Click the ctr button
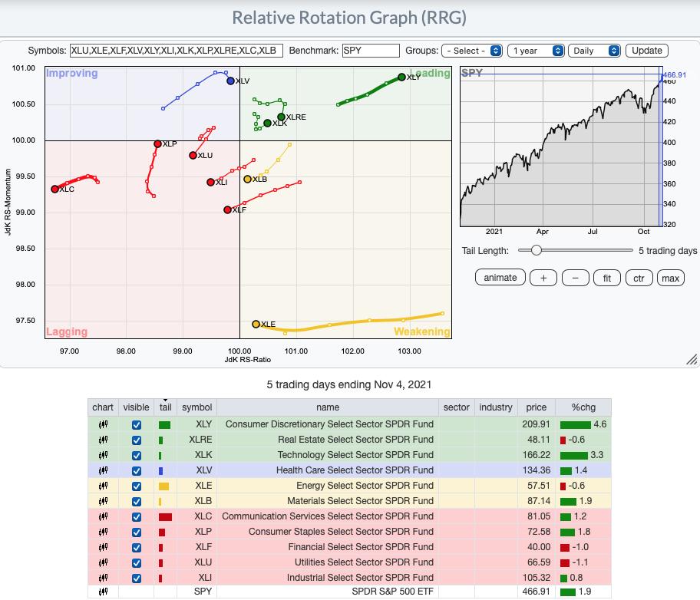The image size is (700, 600). point(639,278)
